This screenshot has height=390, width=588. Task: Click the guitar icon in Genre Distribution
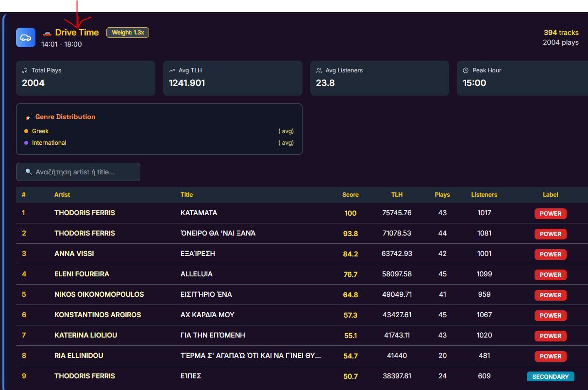(x=29, y=117)
